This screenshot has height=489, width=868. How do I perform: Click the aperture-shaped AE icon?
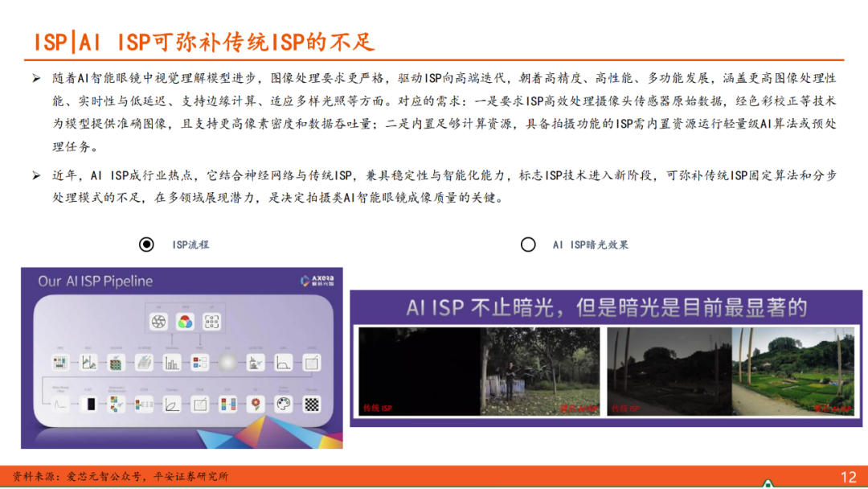[x=158, y=321]
